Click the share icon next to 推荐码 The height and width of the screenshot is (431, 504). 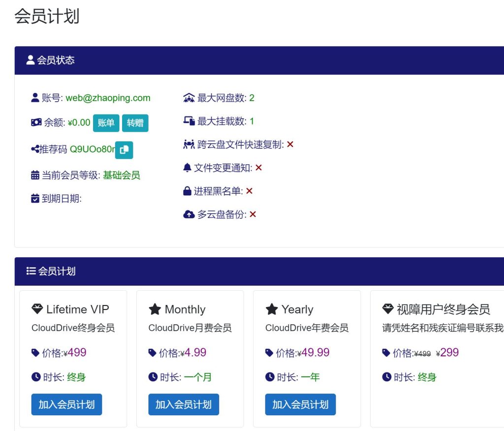[35, 149]
